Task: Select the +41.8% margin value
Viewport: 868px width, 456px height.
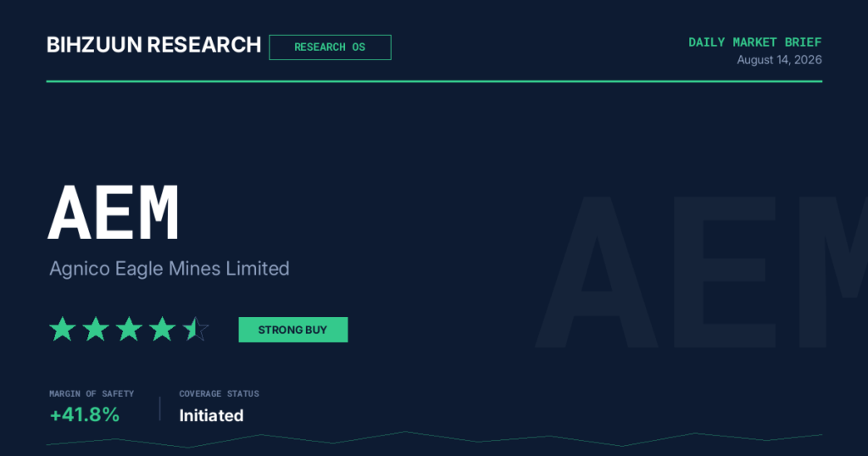Action: pos(85,414)
